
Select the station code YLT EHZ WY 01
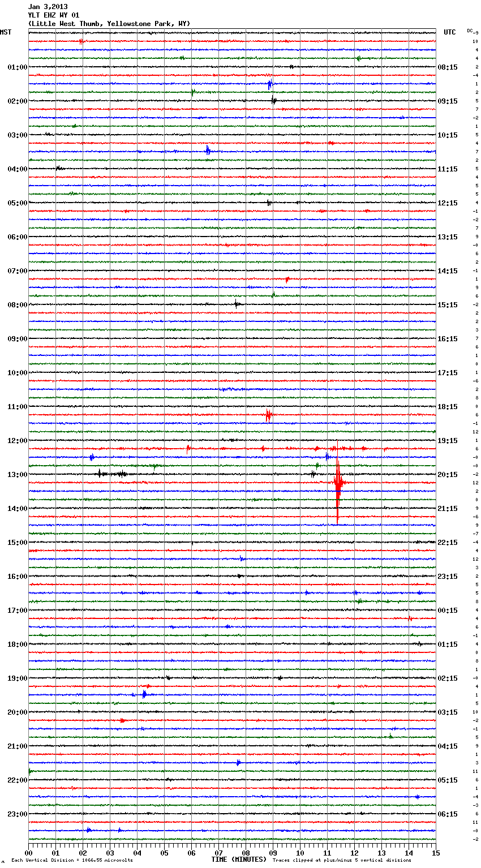pyautogui.click(x=54, y=15)
